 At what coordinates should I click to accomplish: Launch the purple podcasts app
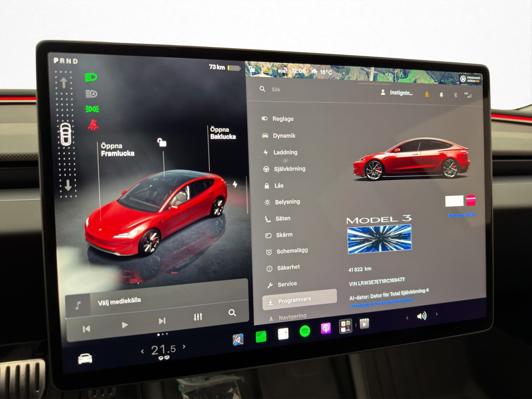click(x=326, y=329)
